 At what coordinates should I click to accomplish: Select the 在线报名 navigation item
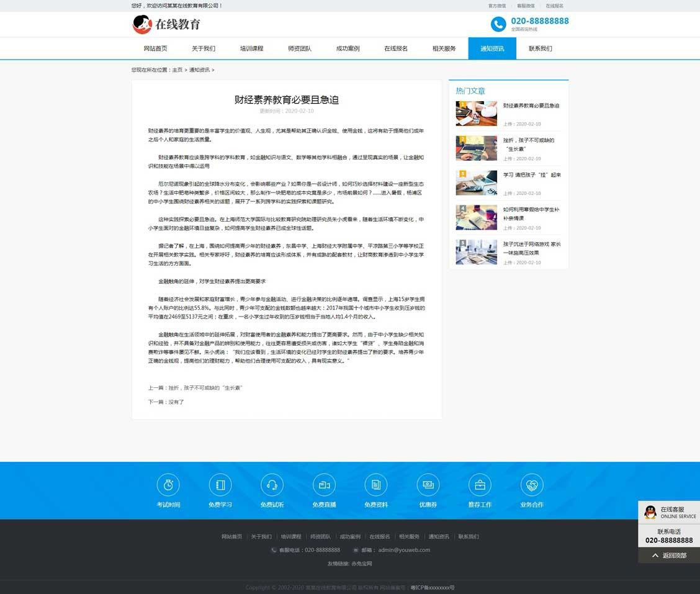point(395,48)
